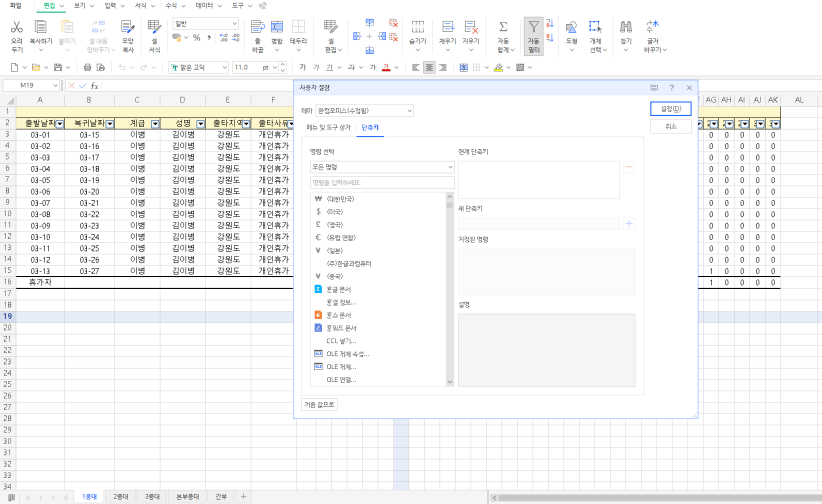Click the Change Text (글자 바꾸기) icon

pos(653,27)
